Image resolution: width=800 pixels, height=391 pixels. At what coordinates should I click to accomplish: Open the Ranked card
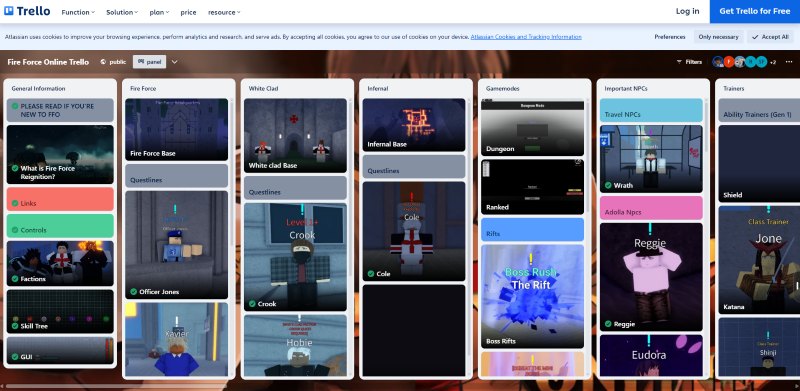coord(533,187)
